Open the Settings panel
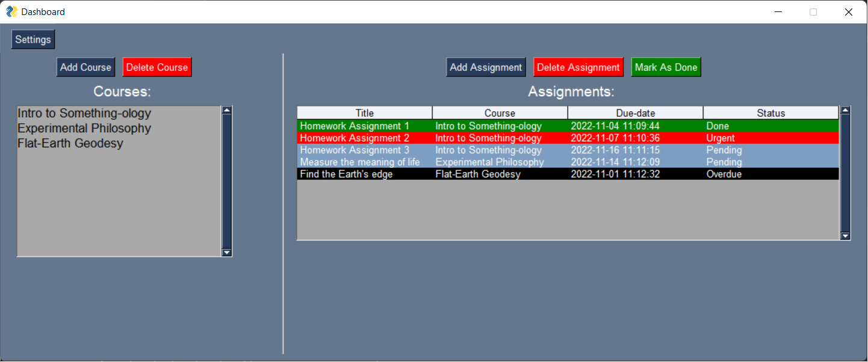The width and height of the screenshot is (868, 362). tap(33, 39)
